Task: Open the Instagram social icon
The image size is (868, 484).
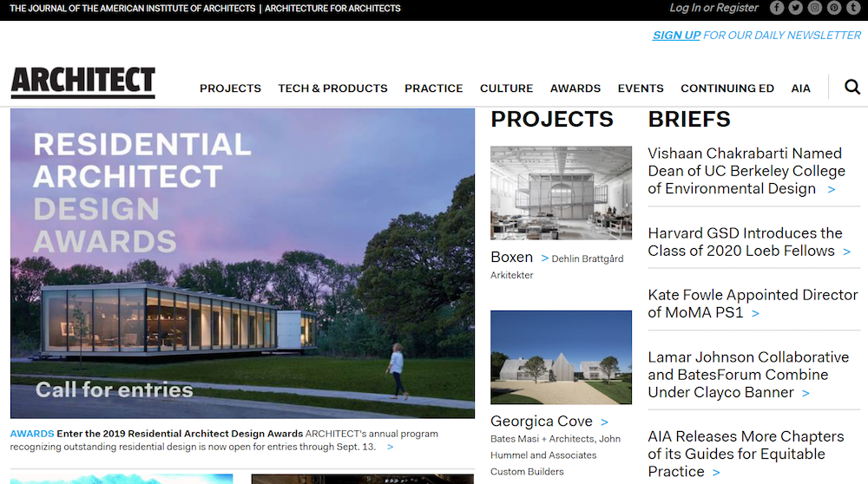Action: [x=815, y=8]
